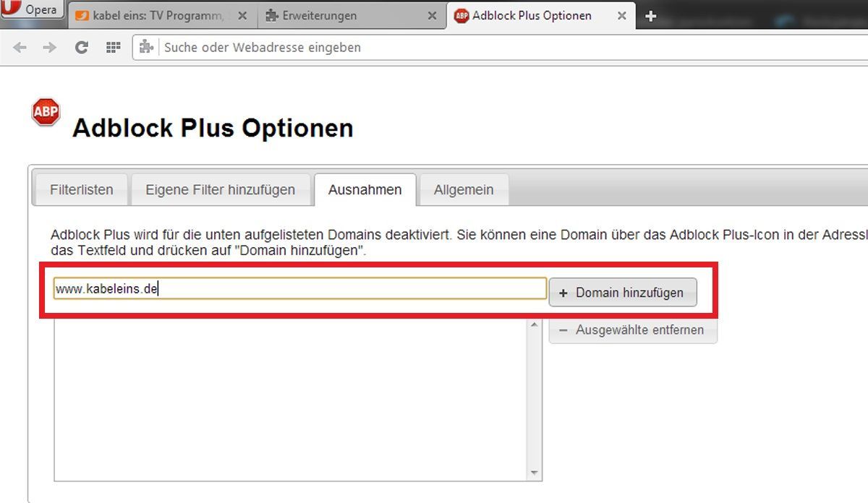The width and height of the screenshot is (868, 503).
Task: Reload the page
Action: pyautogui.click(x=81, y=47)
